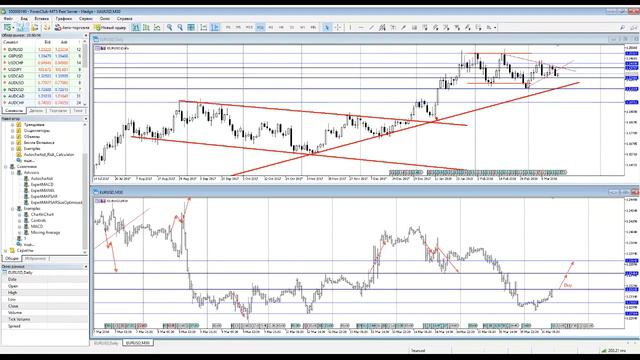Select the trendline drawing tool
The width and height of the screenshot is (640, 360).
371,27
